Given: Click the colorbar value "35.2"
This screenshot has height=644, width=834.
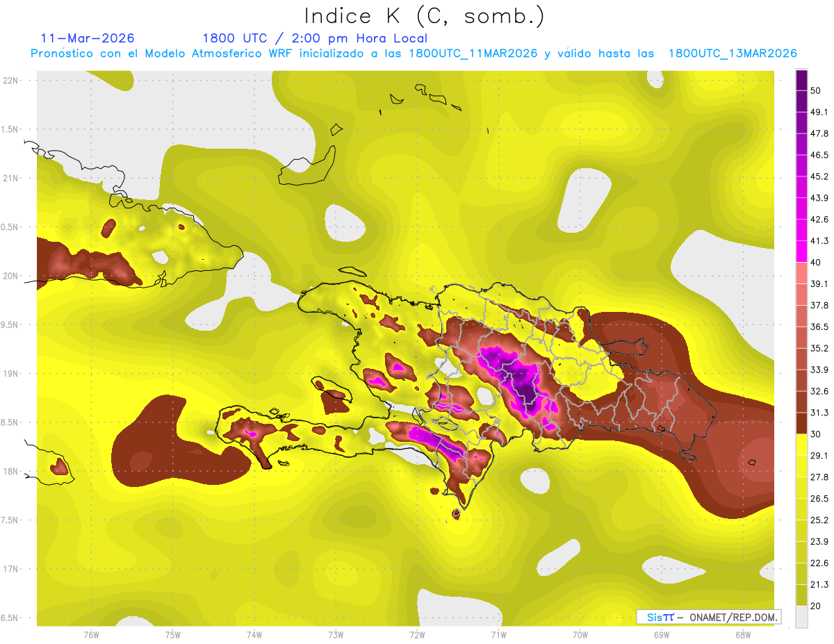Looking at the screenshot, I should click(819, 348).
